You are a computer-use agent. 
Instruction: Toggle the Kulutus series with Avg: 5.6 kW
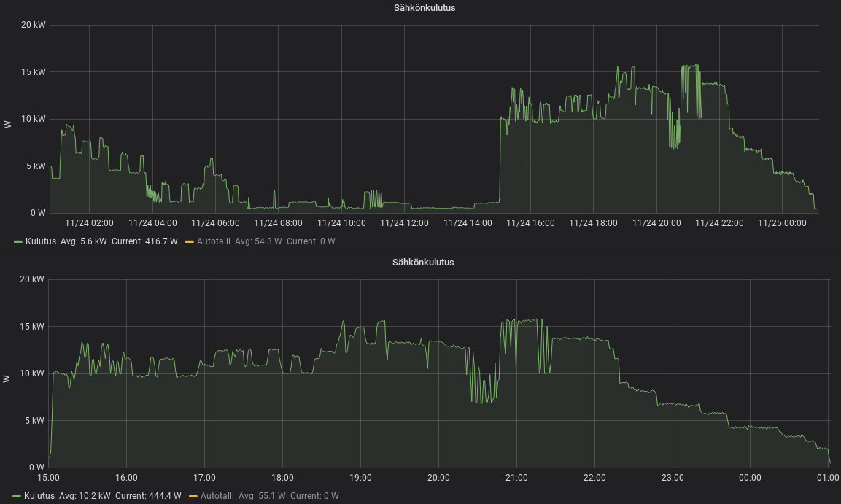coord(41,242)
